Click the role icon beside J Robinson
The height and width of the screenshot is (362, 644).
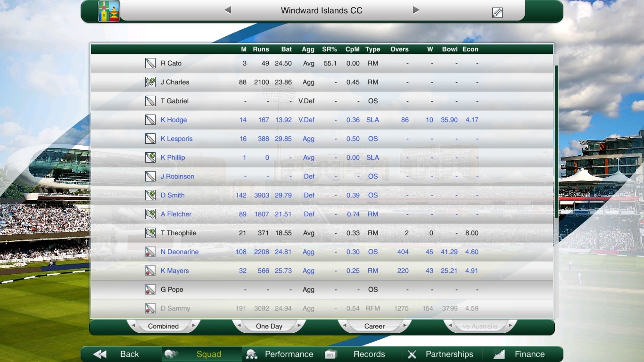(150, 176)
